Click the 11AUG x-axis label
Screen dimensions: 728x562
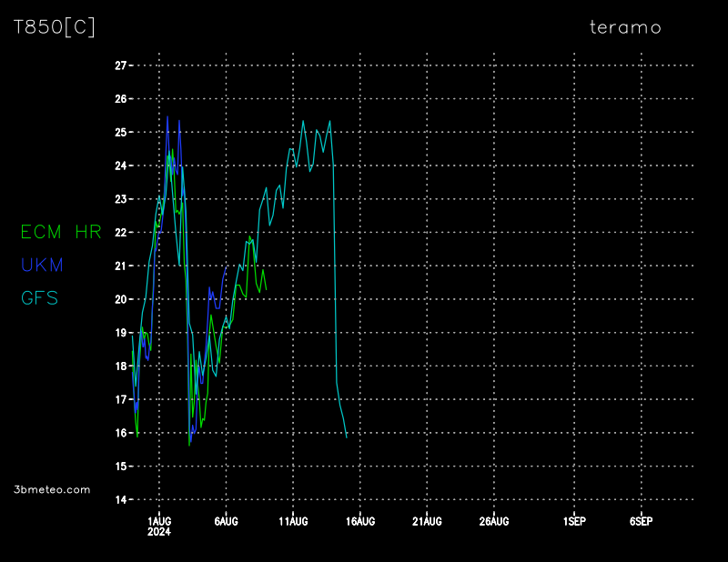click(293, 521)
